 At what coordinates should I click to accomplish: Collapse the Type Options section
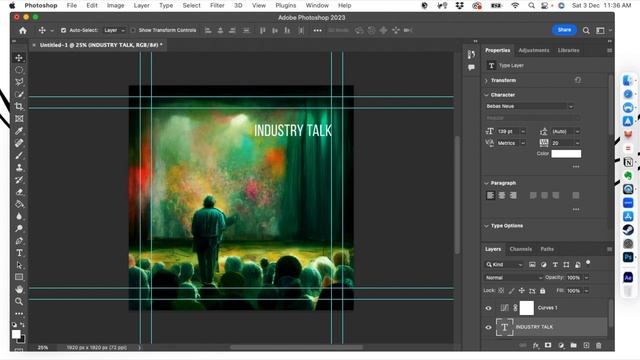[x=487, y=226]
